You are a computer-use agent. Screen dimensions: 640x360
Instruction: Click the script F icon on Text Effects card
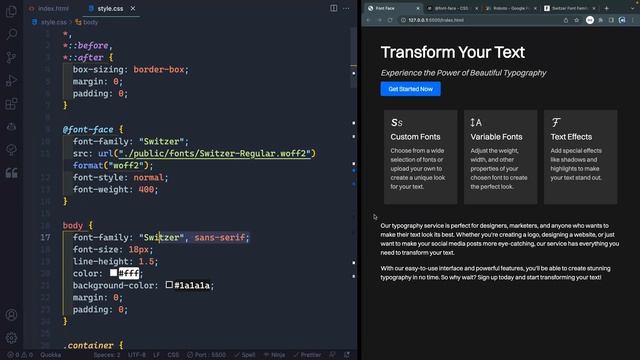pos(556,122)
